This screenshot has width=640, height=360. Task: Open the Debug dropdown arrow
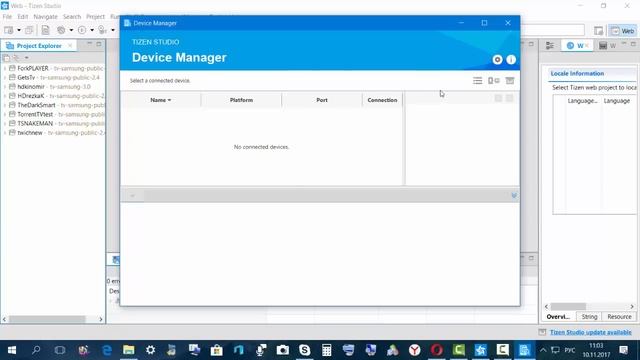[113, 30]
